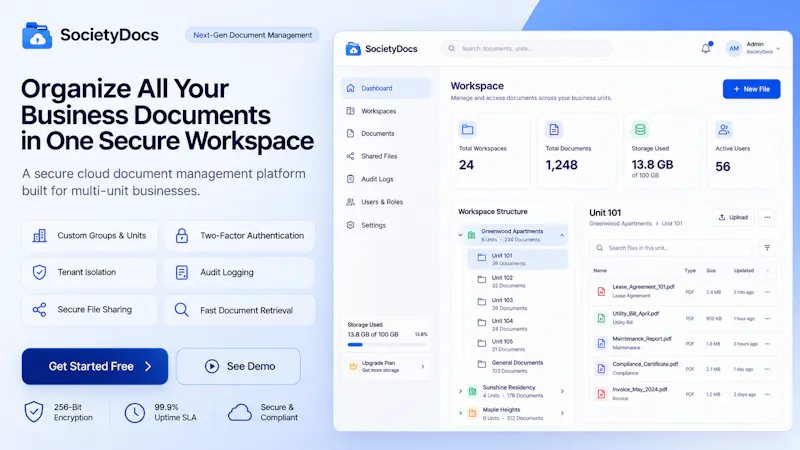Open the Dashboard menu item

click(x=386, y=88)
